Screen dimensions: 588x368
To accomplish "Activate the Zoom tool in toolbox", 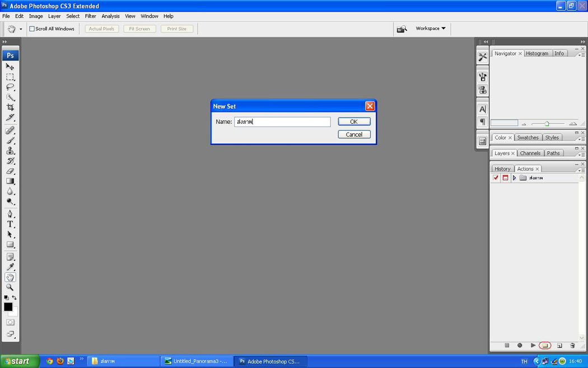I will coord(10,287).
